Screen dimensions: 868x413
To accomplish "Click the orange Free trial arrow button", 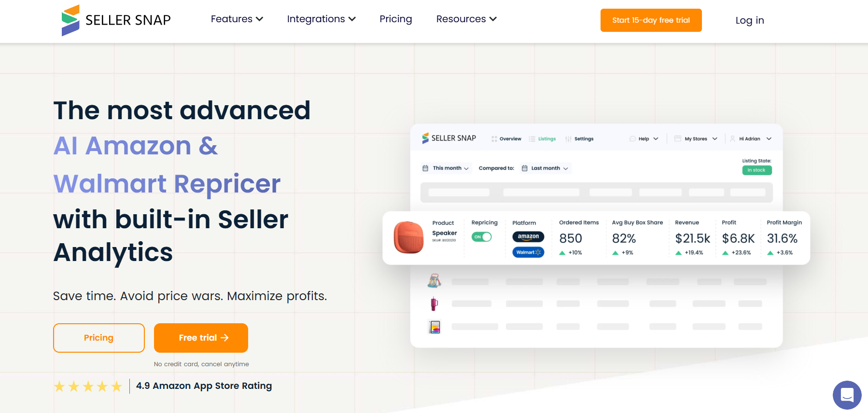I will tap(201, 338).
